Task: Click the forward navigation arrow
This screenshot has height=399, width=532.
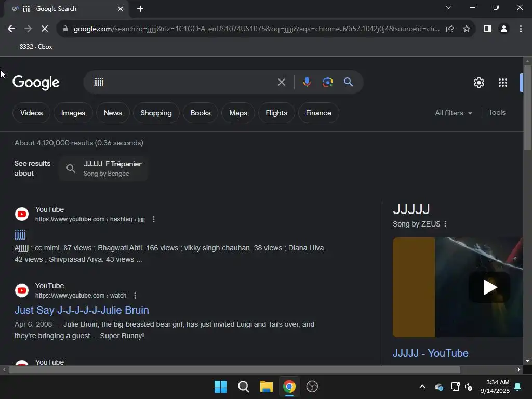Action: coord(28,29)
